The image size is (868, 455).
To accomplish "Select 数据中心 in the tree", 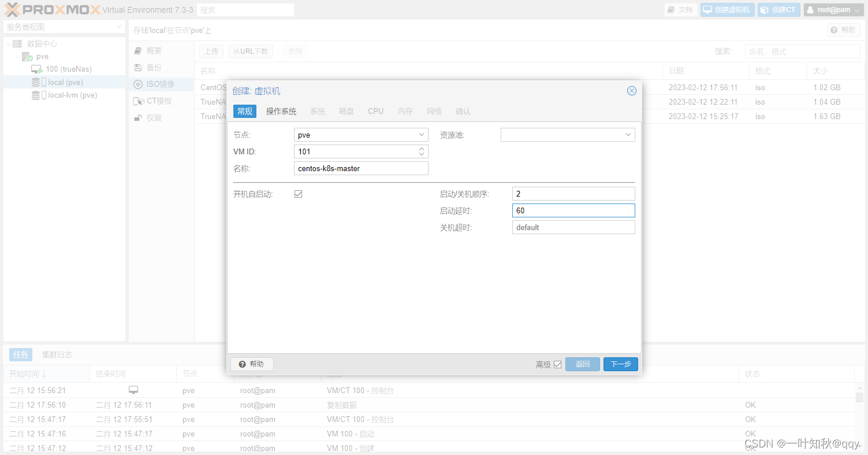I will pos(42,43).
